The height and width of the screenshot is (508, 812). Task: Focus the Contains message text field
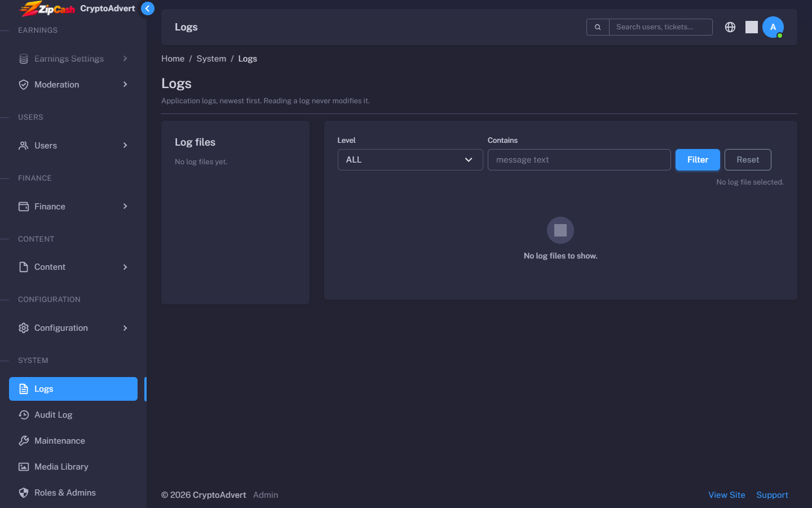pos(579,160)
